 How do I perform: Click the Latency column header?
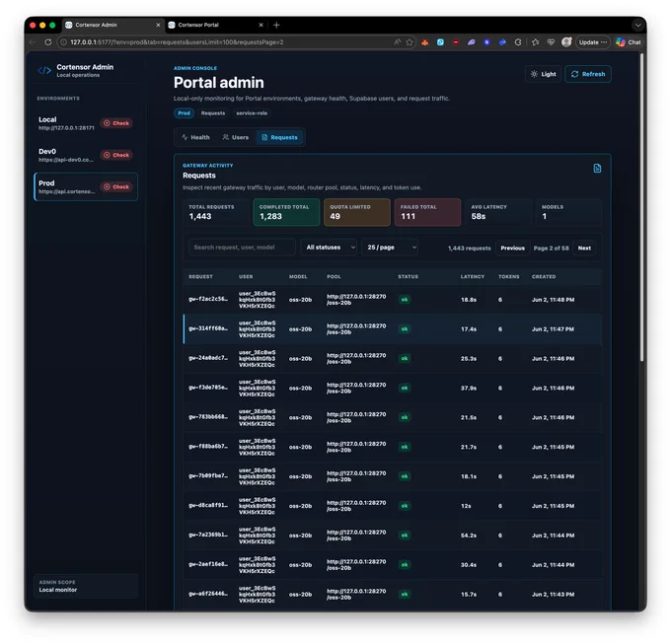pyautogui.click(x=473, y=277)
